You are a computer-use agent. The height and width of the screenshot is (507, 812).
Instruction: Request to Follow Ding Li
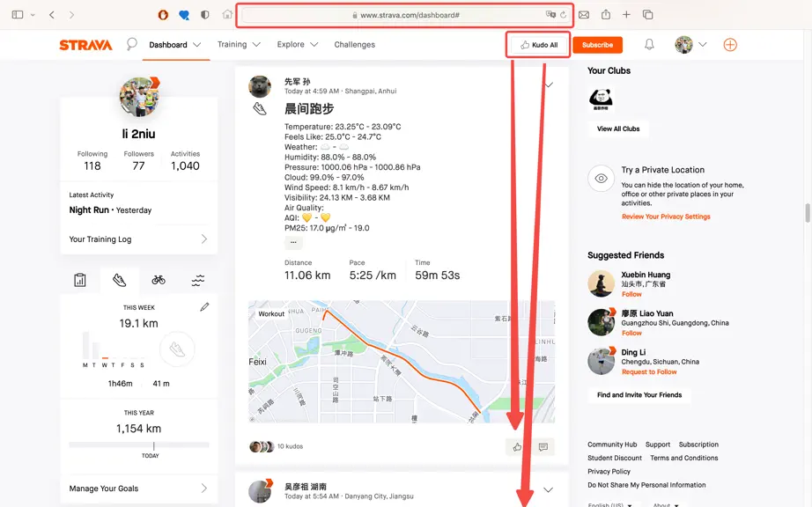(649, 372)
